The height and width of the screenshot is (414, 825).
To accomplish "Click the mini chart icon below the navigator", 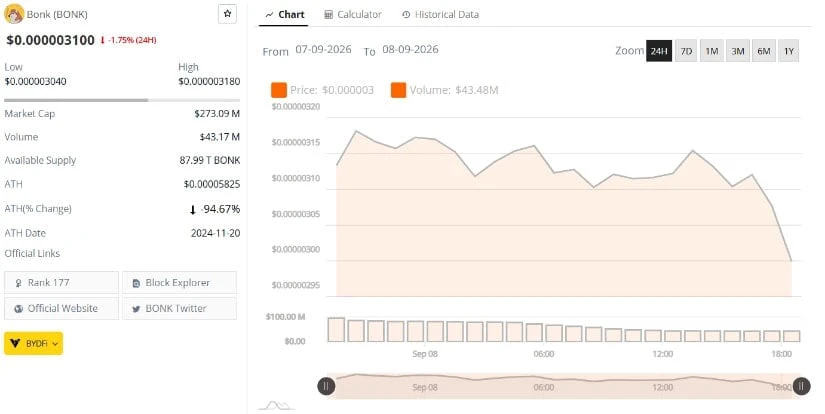I will coord(277,405).
